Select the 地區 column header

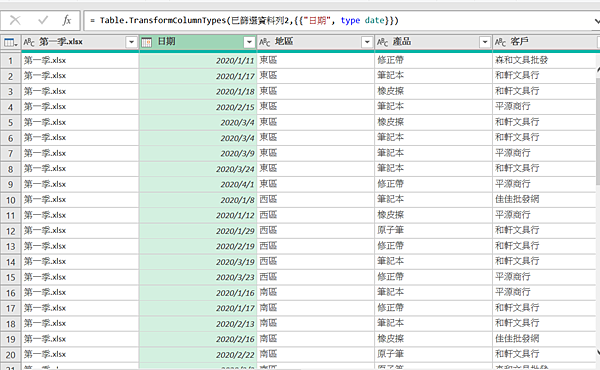(316, 42)
